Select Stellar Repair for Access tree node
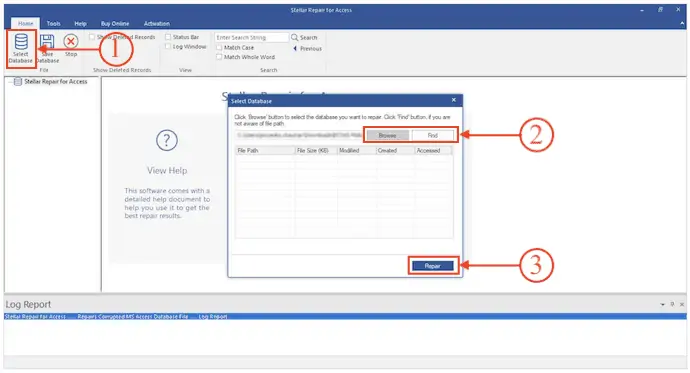 [x=55, y=82]
